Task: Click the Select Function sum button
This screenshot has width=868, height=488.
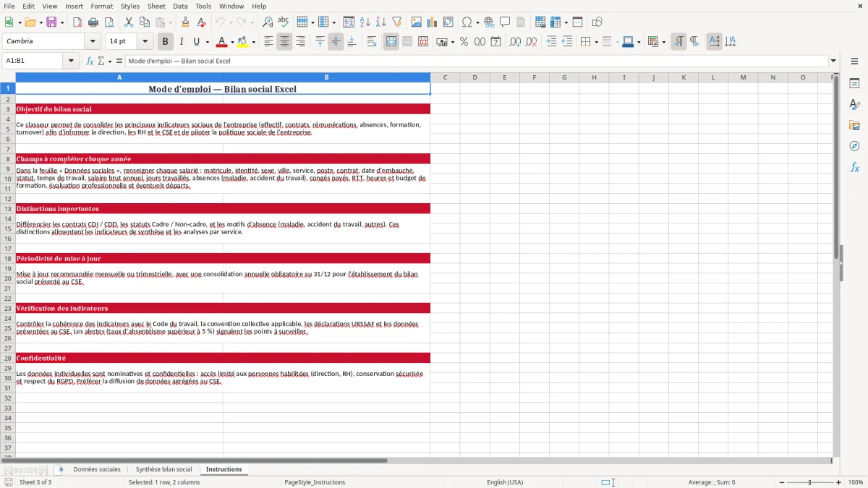Action: pyautogui.click(x=101, y=61)
